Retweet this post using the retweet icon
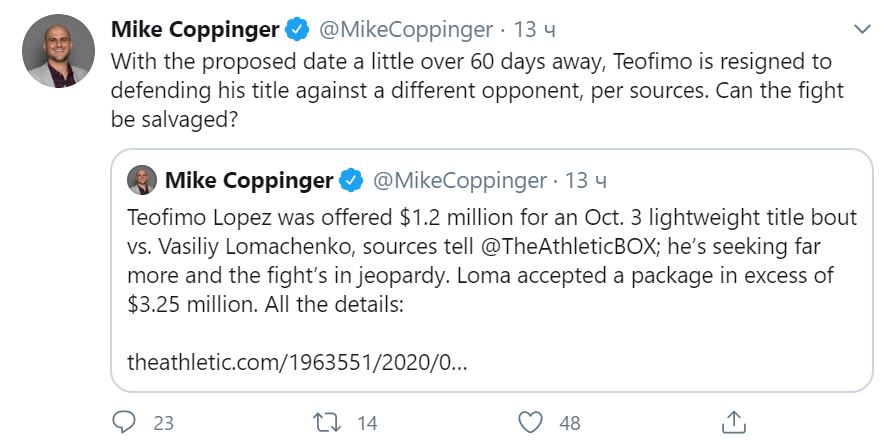The image size is (890, 441). tap(327, 422)
